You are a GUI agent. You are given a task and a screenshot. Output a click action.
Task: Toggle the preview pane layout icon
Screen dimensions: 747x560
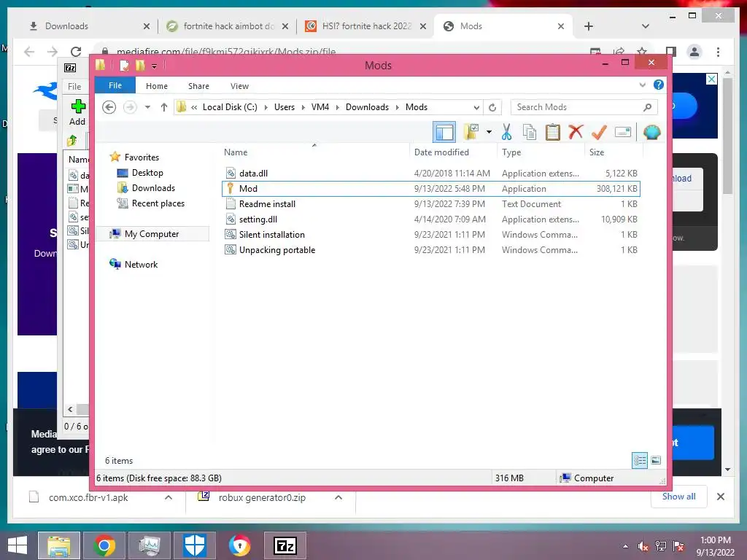[444, 132]
